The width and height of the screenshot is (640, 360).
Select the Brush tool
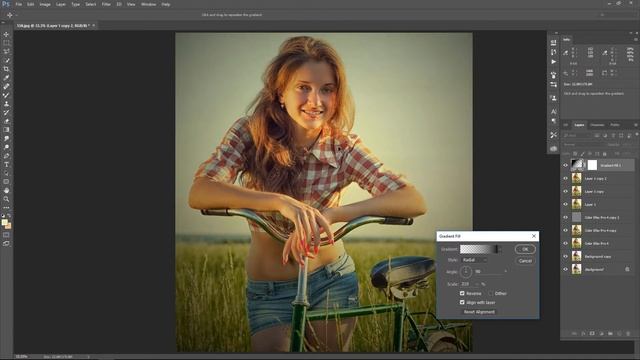click(6, 95)
